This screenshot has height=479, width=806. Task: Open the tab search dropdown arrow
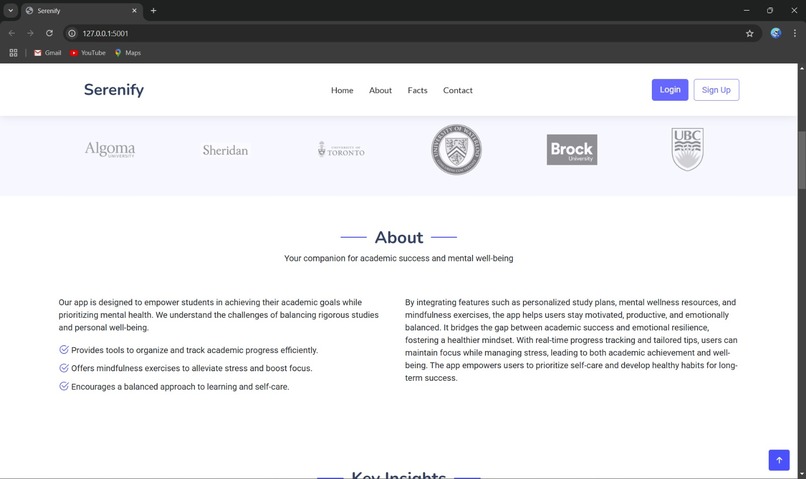10,10
